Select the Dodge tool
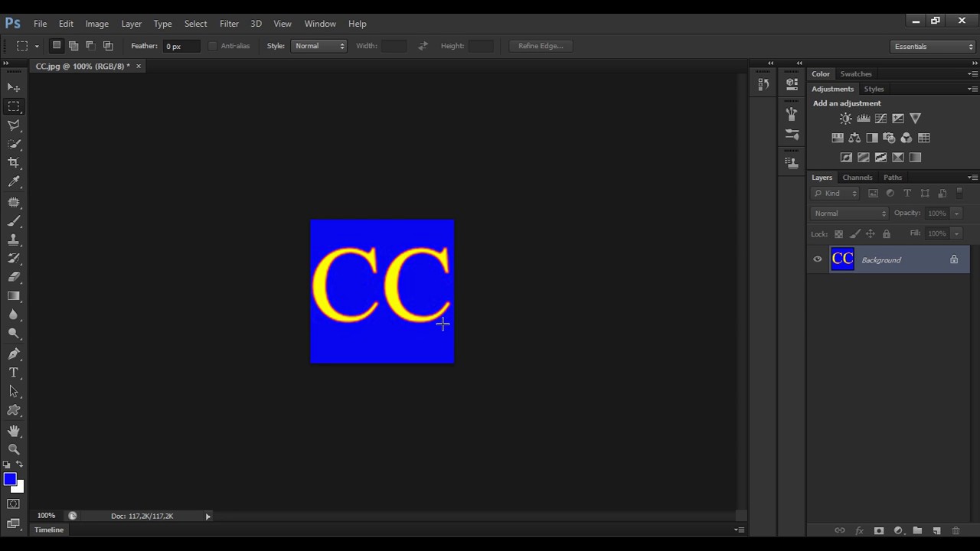Viewport: 980px width, 551px height. pos(14,334)
